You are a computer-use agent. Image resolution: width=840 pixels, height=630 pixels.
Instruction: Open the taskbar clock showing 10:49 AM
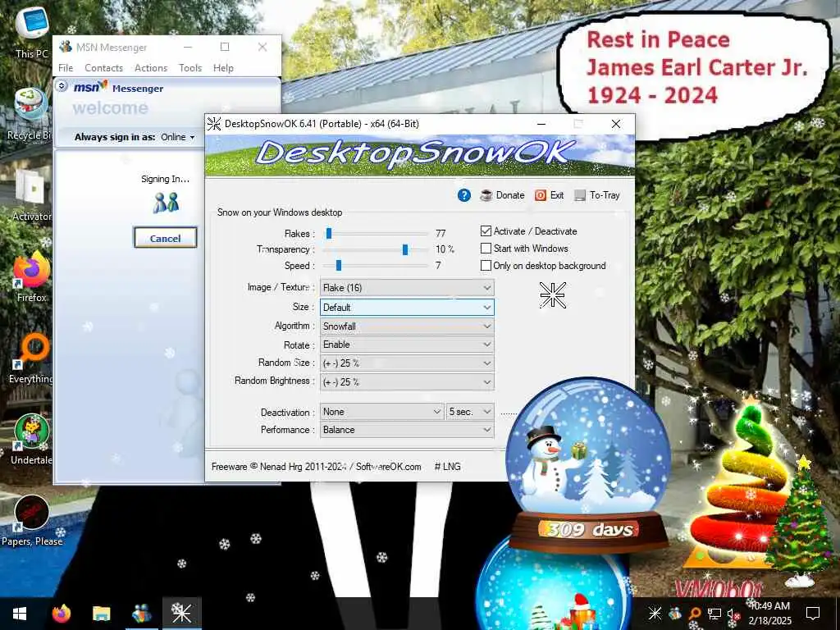[x=769, y=614]
